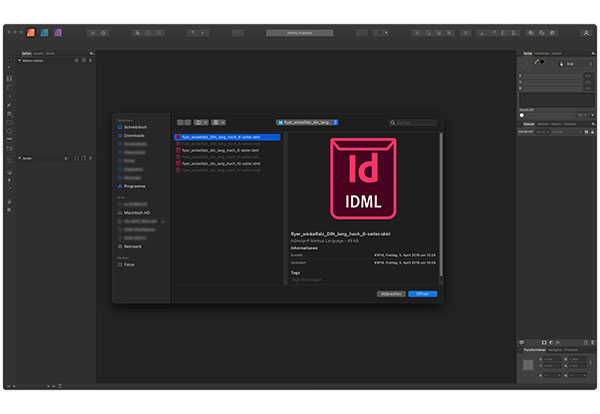The width and height of the screenshot is (600, 414).
Task: Click the black fill color swatch
Action: (542, 62)
